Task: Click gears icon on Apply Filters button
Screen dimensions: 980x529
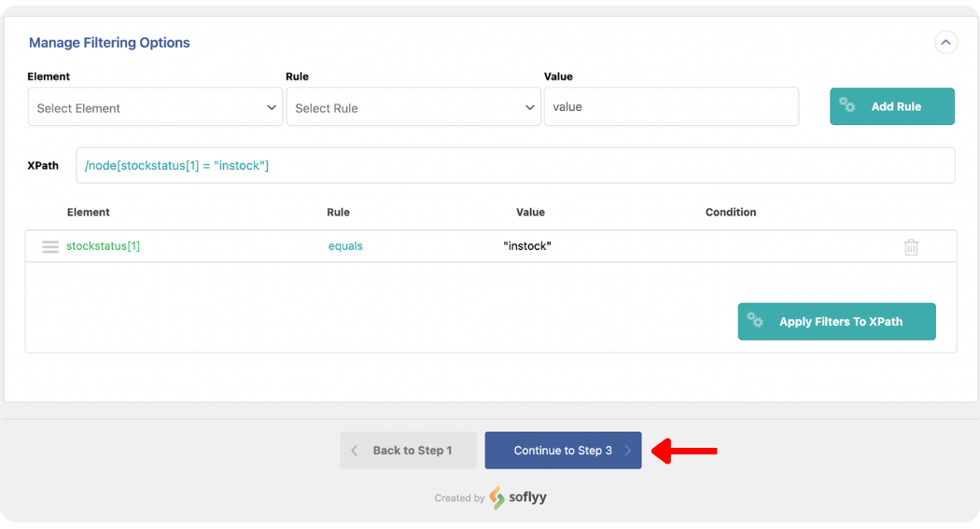Action: click(x=755, y=320)
